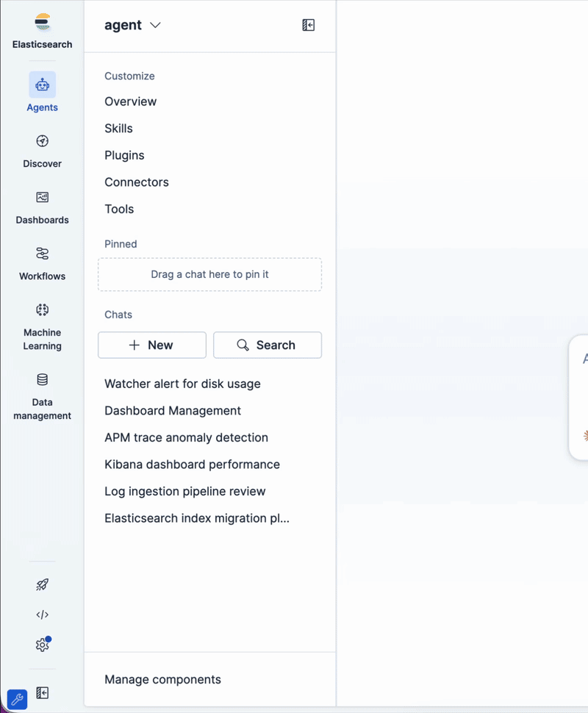Open 'Kibana dashboard performance' chat

pyautogui.click(x=193, y=465)
